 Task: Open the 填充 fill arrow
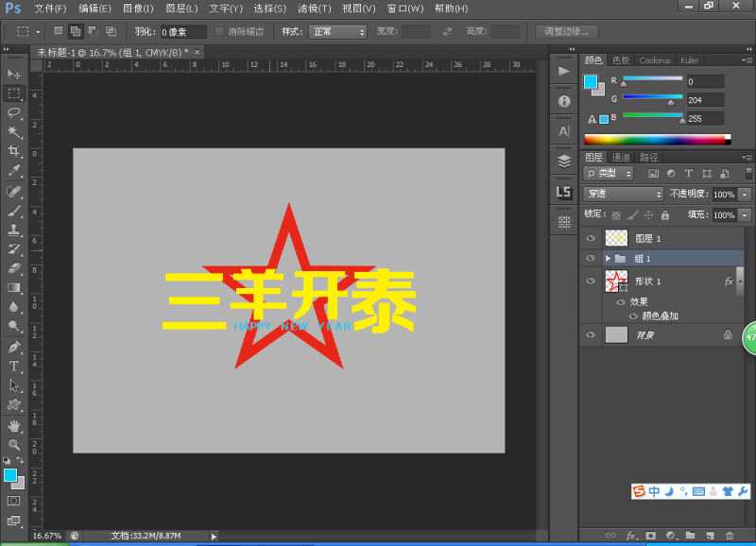(x=745, y=215)
